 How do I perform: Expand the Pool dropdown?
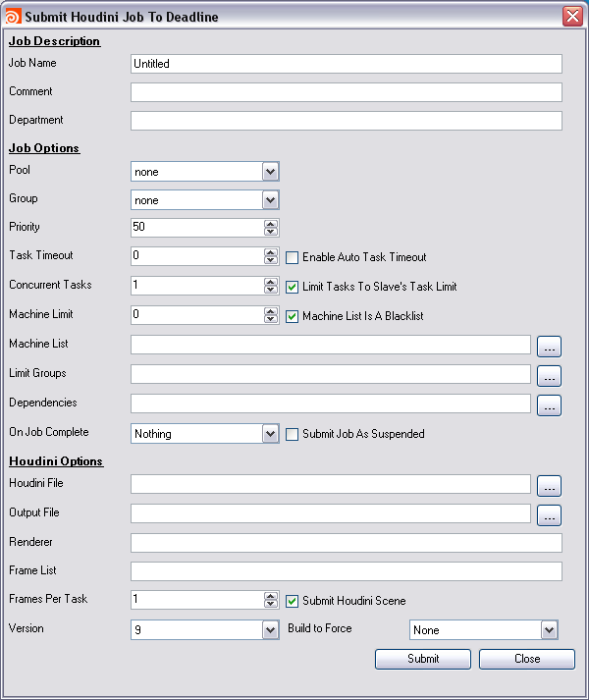(271, 172)
